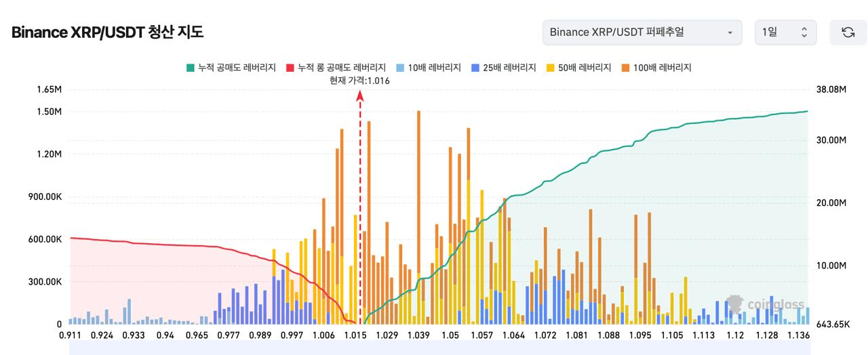The image size is (868, 355).
Task: Click the 현재 가격:1.016 label
Action: (x=359, y=81)
